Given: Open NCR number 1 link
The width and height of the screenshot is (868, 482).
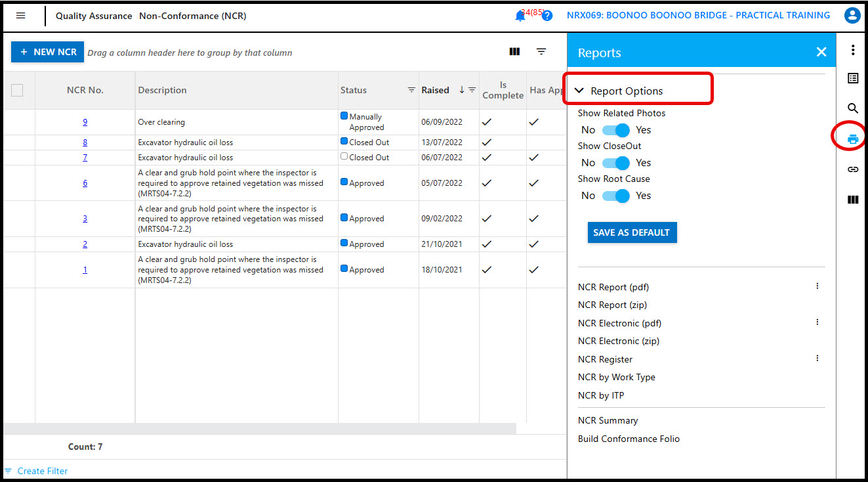Looking at the screenshot, I should tap(85, 270).
